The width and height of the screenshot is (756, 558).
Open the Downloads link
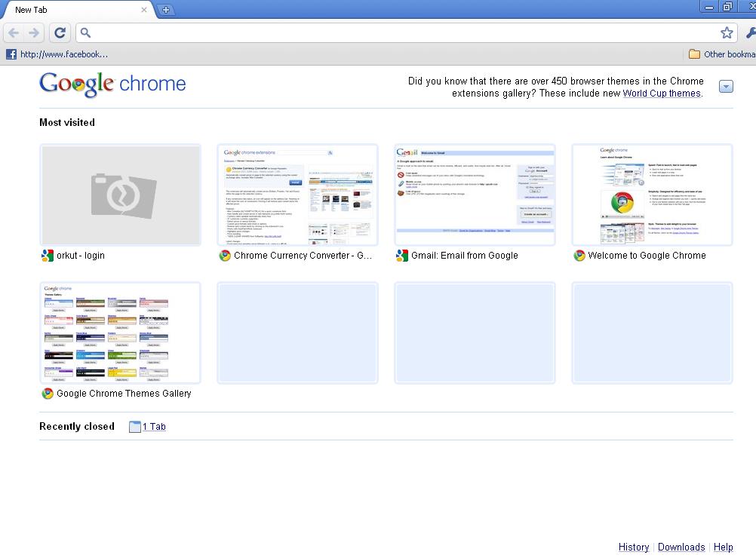(681, 547)
